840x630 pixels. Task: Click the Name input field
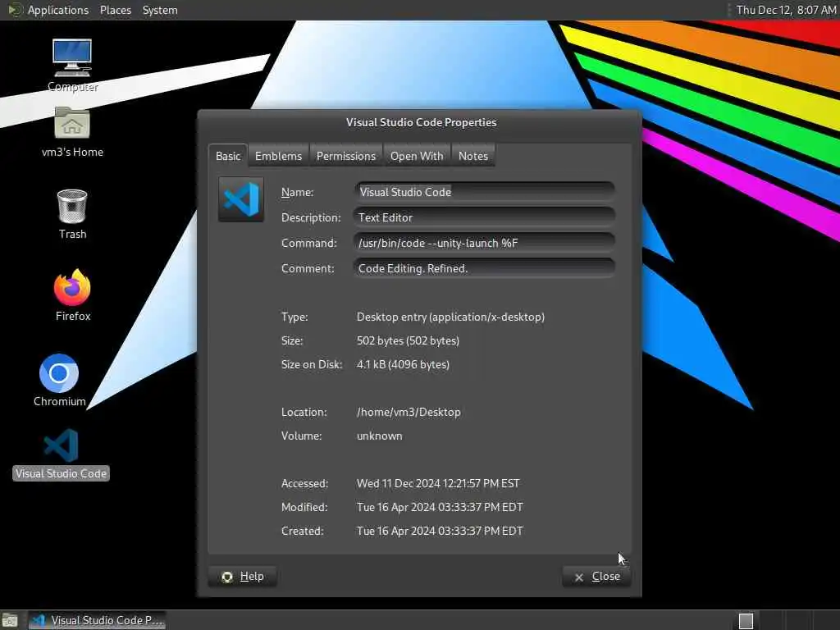[x=484, y=192]
